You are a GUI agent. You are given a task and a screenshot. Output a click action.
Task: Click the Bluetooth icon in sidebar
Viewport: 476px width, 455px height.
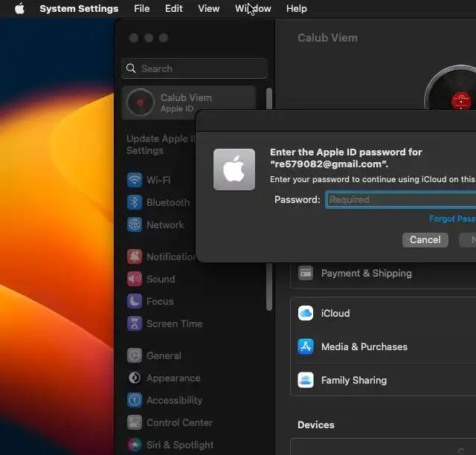pyautogui.click(x=135, y=202)
